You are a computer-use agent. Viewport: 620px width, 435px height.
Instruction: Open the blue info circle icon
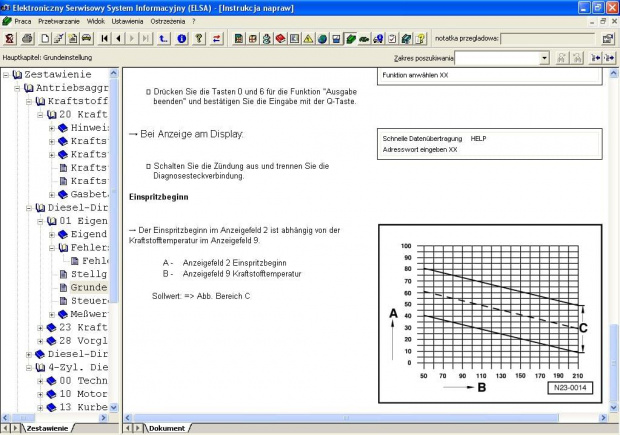(181, 38)
